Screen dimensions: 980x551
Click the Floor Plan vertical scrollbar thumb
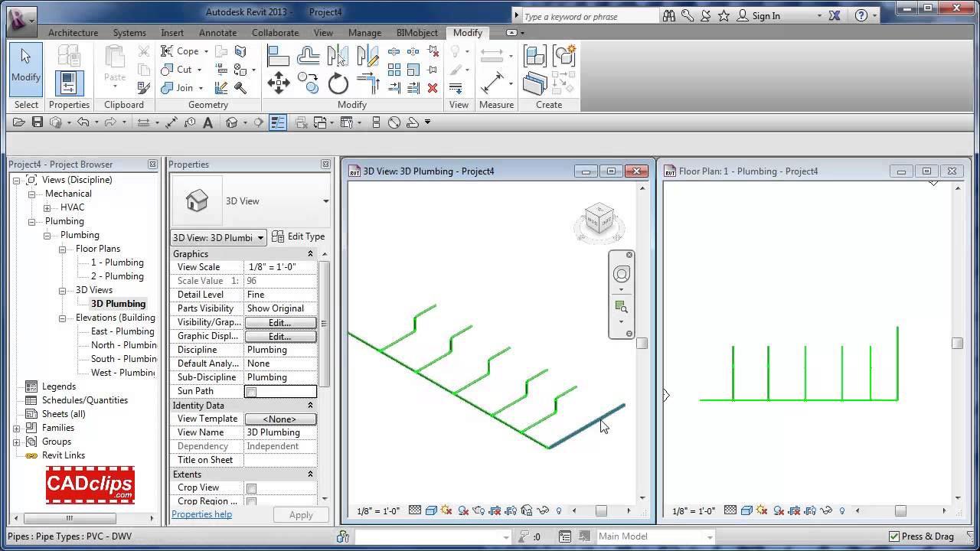point(957,343)
